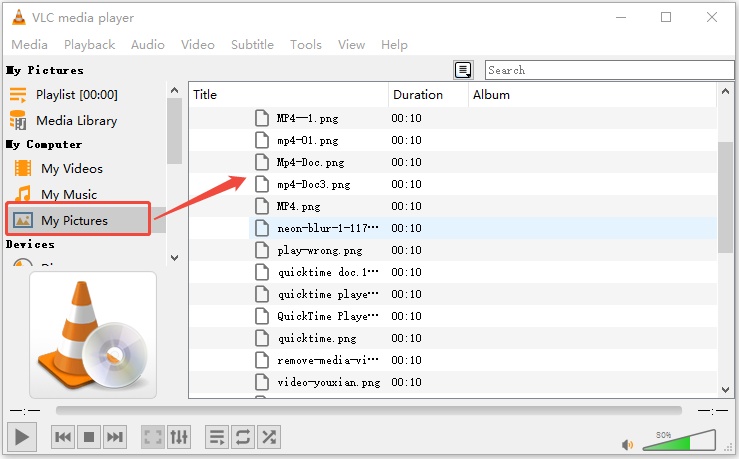Click playlist scroll down arrow
The height and width of the screenshot is (459, 739).
(x=725, y=390)
